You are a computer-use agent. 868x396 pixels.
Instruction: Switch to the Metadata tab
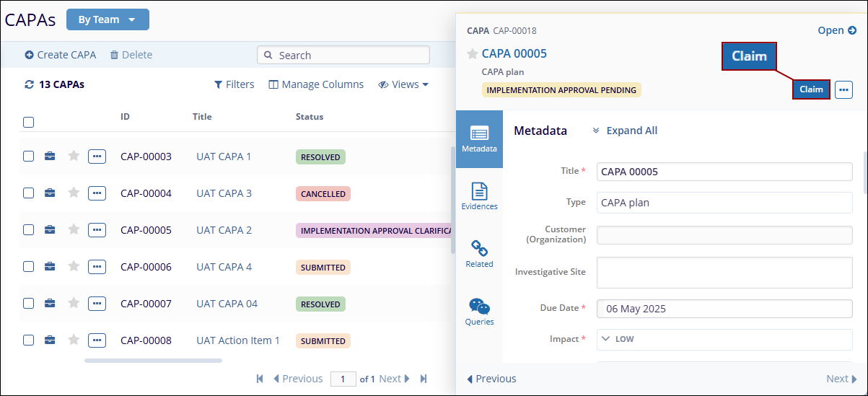tap(479, 138)
